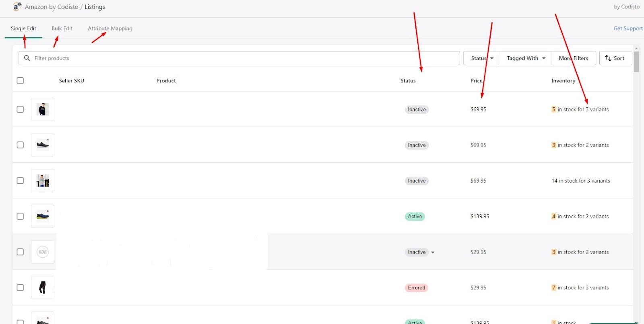Viewport: 644px width, 324px height.
Task: Click '4 in stock for 2 variants' text
Action: pos(580,216)
